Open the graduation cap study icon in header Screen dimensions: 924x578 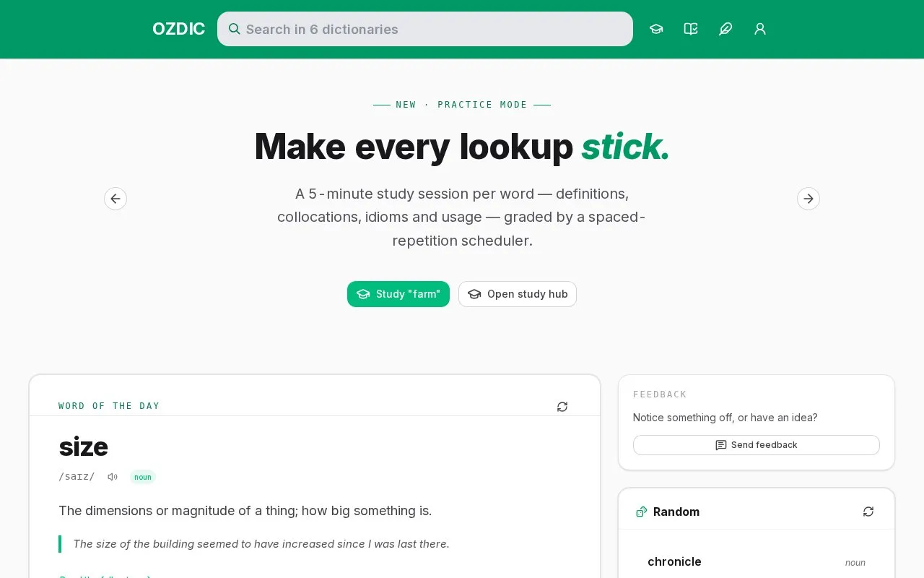point(656,29)
